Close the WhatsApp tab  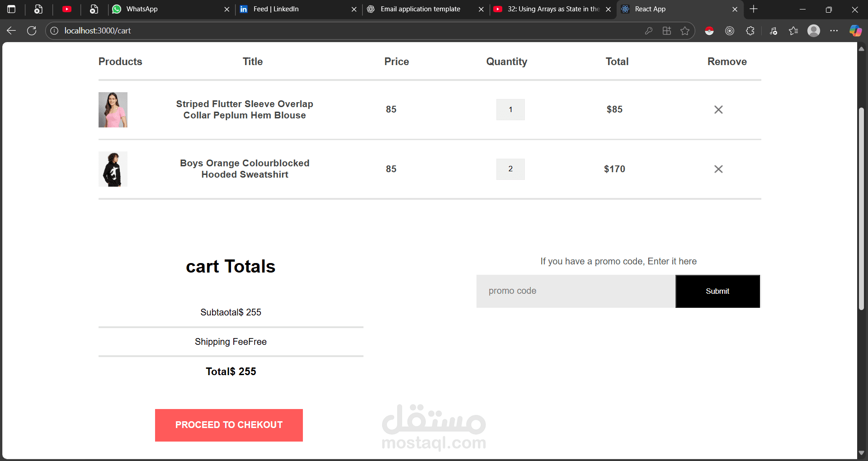point(227,9)
